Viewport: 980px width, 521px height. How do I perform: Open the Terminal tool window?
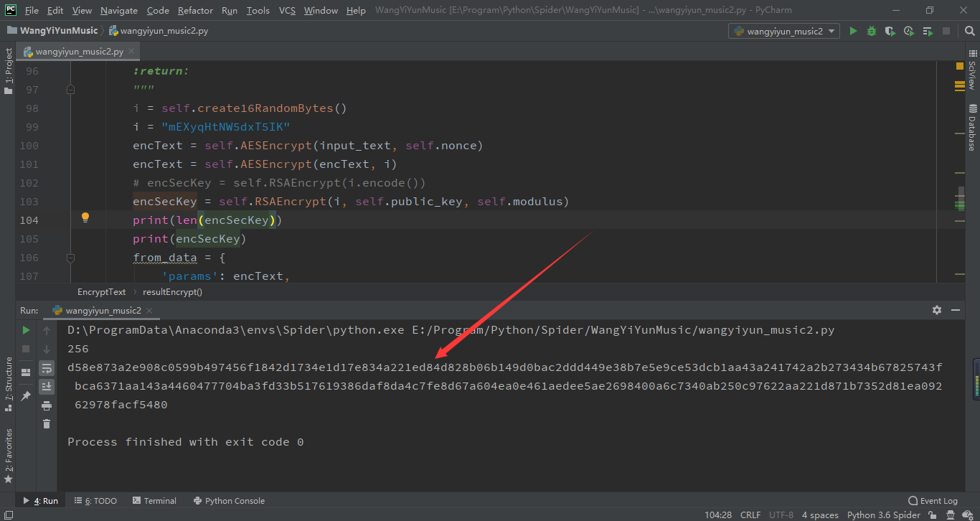click(154, 501)
